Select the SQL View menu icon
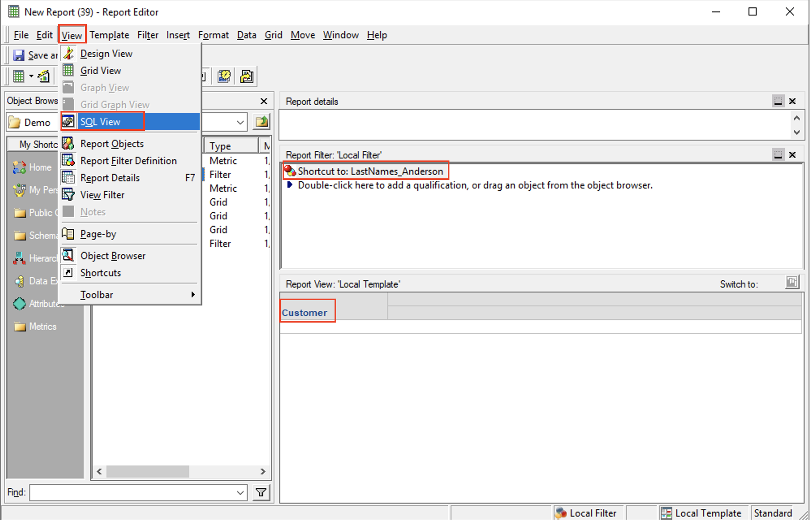 tap(68, 121)
